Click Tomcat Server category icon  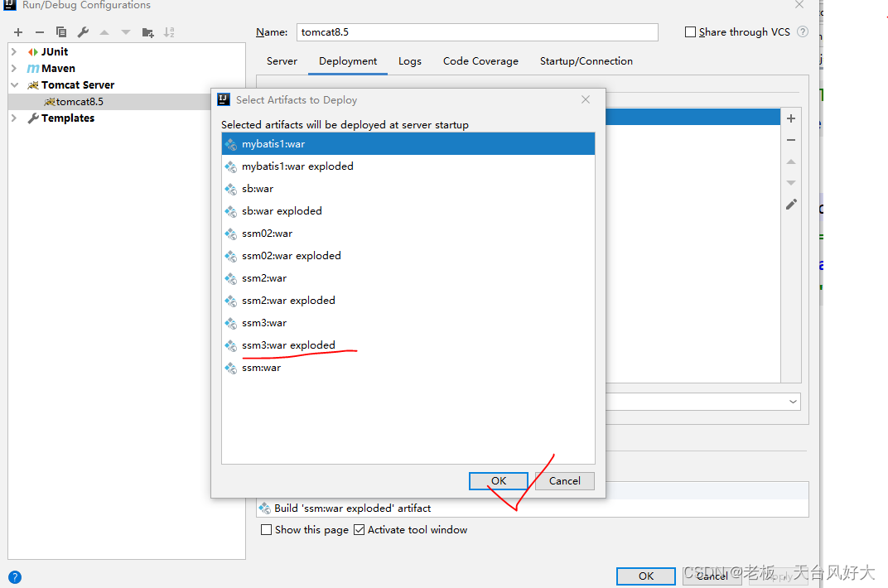pyautogui.click(x=33, y=85)
